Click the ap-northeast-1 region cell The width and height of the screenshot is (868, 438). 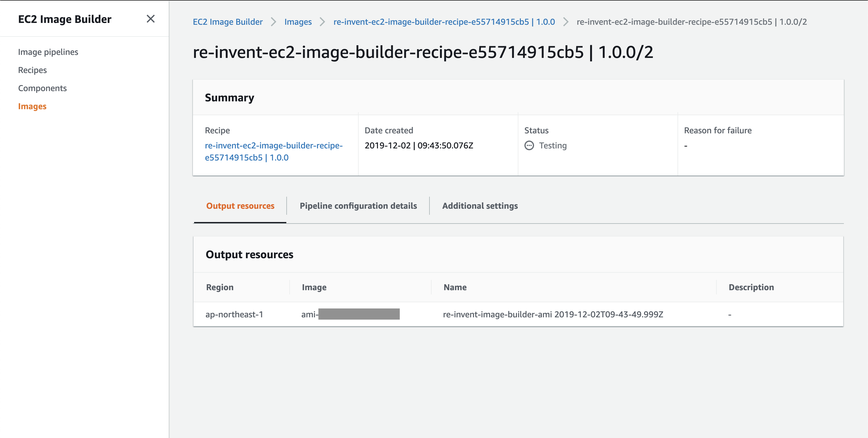click(x=234, y=314)
